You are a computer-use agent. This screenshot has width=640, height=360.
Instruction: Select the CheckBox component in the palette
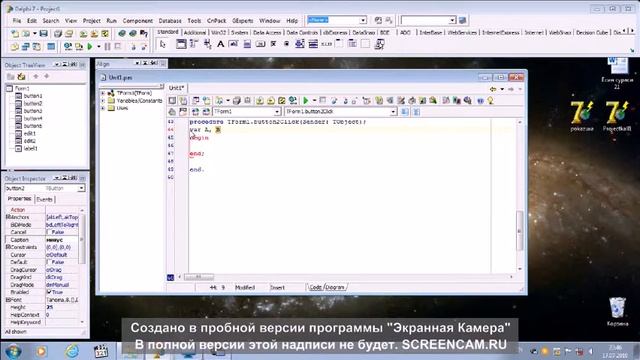(x=273, y=44)
